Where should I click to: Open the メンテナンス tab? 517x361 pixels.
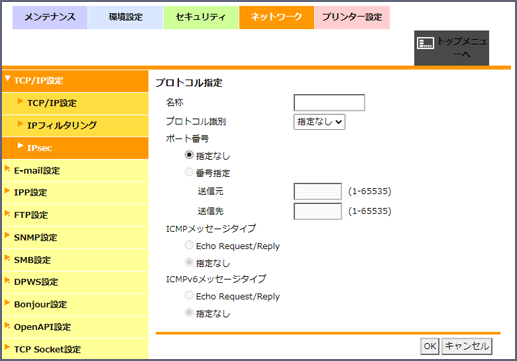click(50, 17)
